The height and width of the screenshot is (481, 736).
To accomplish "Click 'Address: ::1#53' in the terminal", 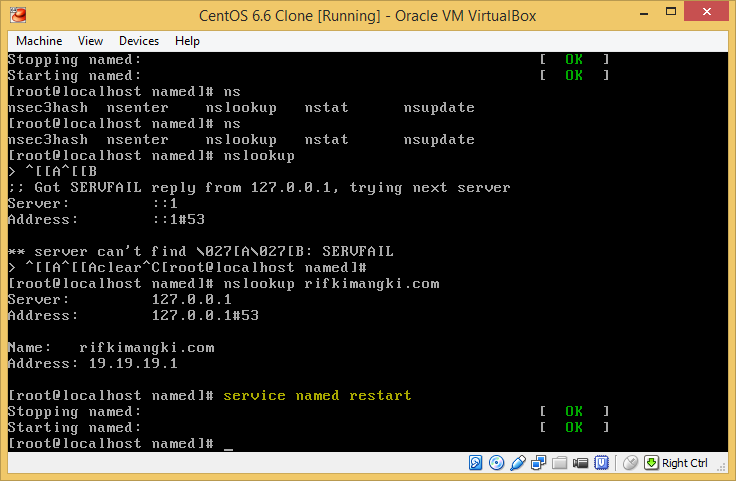I will click(x=106, y=220).
